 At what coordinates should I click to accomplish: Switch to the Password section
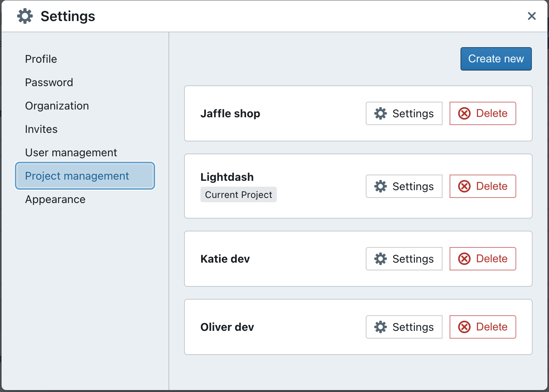[x=49, y=82]
